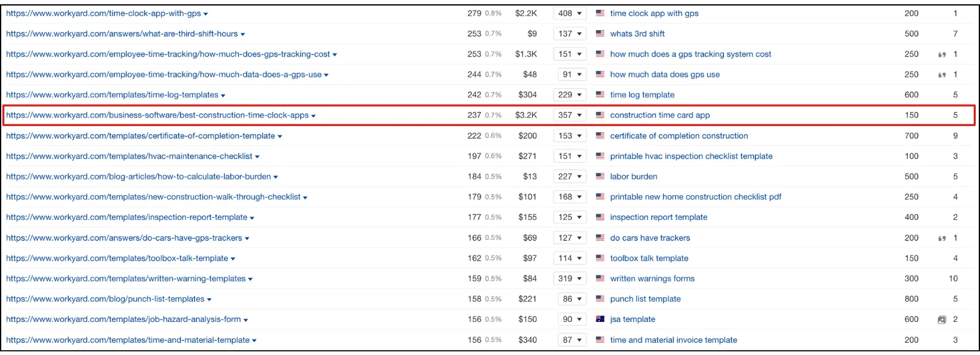Open the written-warning-templates URL link
The width and height of the screenshot is (980, 355).
click(126, 278)
